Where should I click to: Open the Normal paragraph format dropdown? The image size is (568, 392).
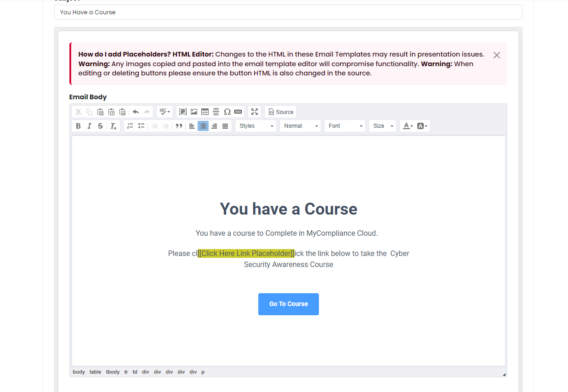[300, 126]
